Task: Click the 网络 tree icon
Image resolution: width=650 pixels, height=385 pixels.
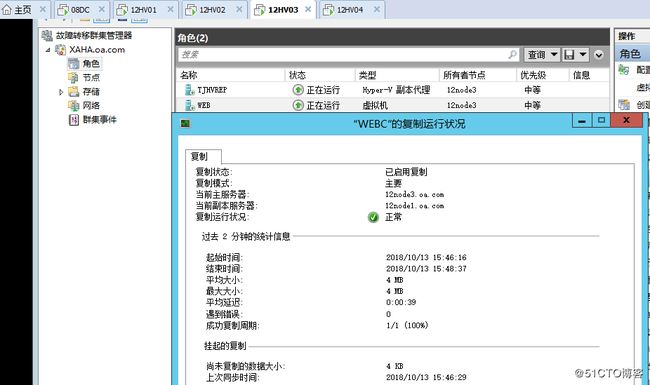Action: tap(73, 106)
